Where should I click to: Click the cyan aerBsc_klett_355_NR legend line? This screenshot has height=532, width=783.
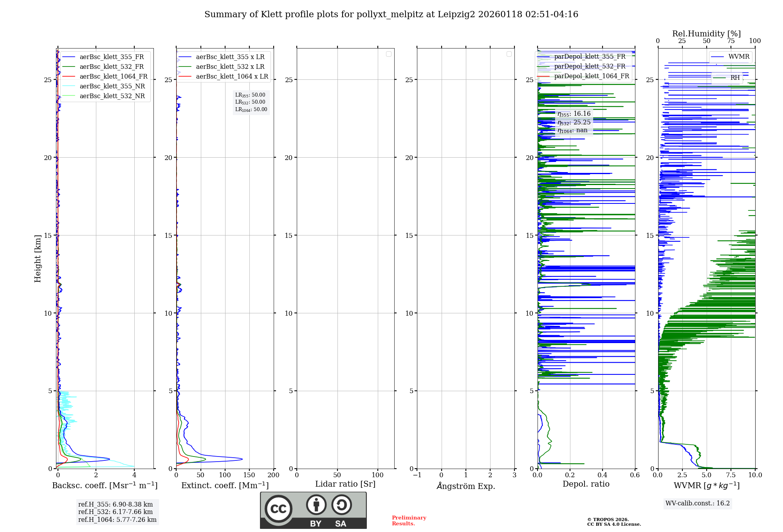(x=69, y=86)
